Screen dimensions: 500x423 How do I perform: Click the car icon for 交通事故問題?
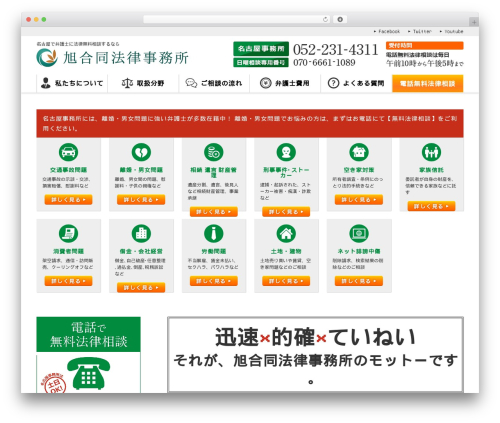pos(69,152)
